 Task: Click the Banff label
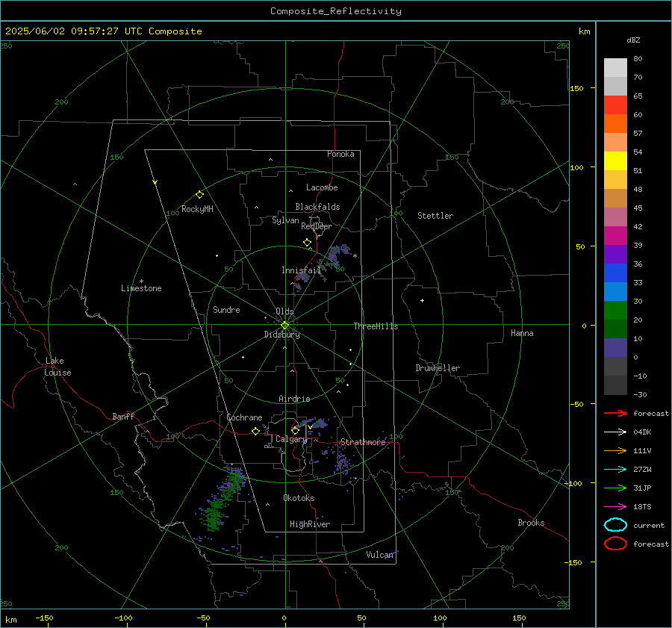click(123, 416)
